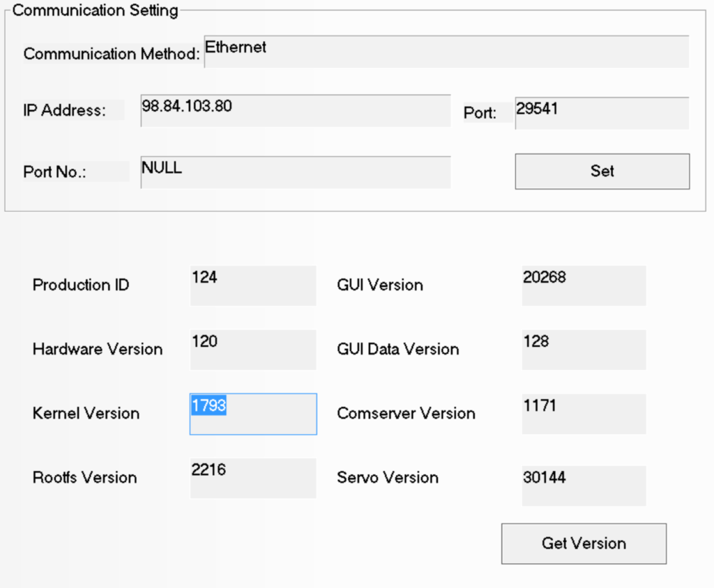Click the Kernel Version label
The height and width of the screenshot is (588, 714).
(x=86, y=413)
